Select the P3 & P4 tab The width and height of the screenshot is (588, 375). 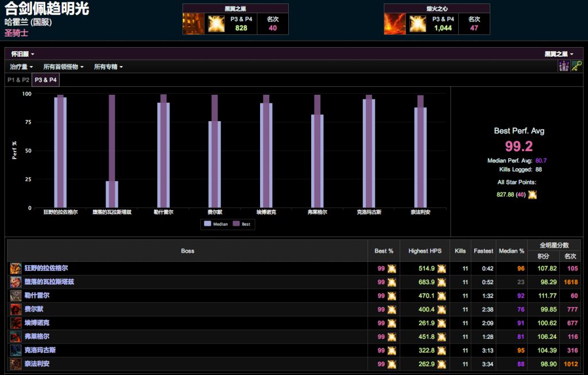[x=46, y=80]
